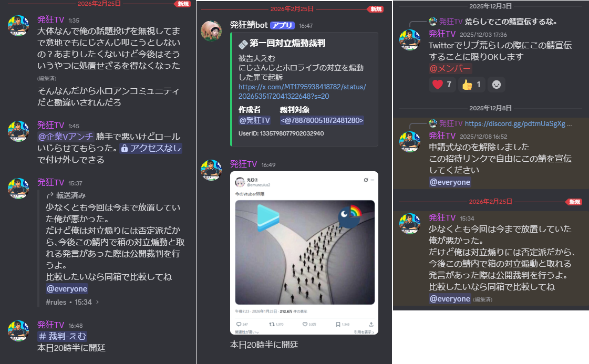The height and width of the screenshot is (364, 589).
Task: Open the #裁判-えむ channel mention
Action: click(x=63, y=336)
